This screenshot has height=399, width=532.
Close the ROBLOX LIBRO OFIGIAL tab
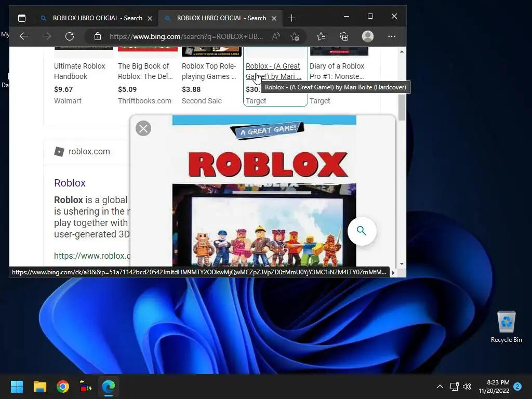tap(150, 18)
